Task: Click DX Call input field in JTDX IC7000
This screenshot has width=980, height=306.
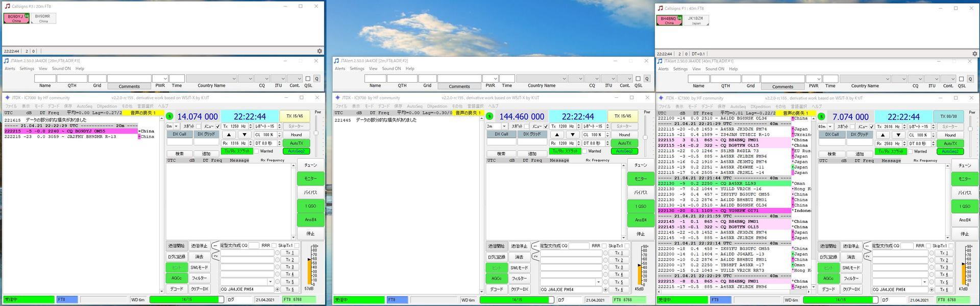Action: pos(179,142)
